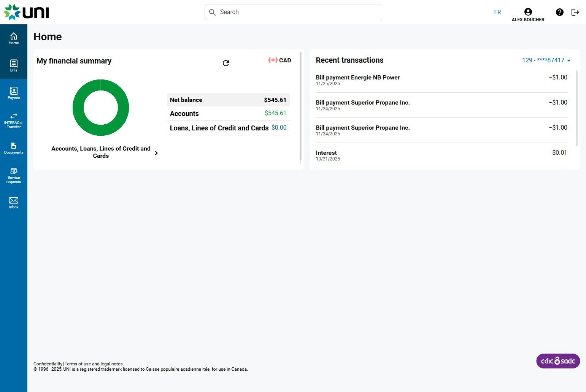Log out using the exit icon
This screenshot has height=392, width=586.
point(575,12)
